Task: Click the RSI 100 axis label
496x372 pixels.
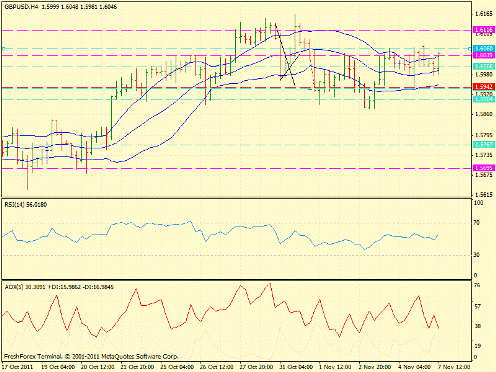Action: 479,203
